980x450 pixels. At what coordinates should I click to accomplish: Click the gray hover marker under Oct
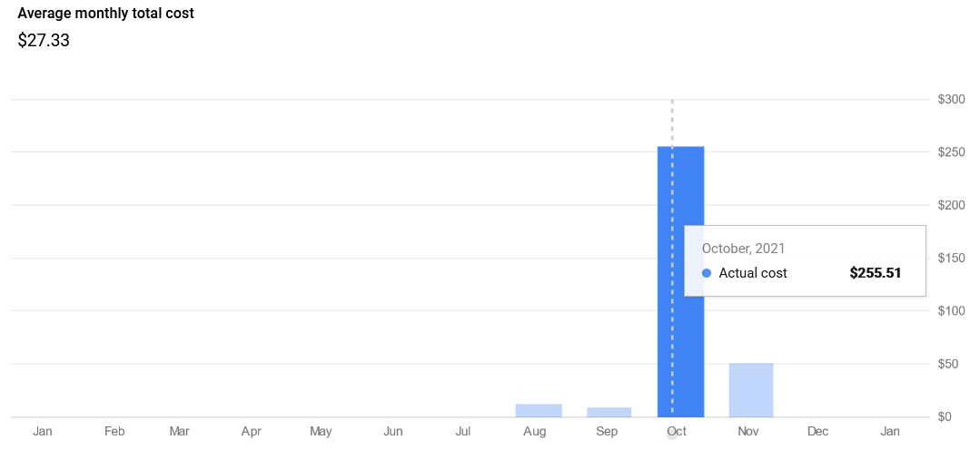pyautogui.click(x=672, y=434)
